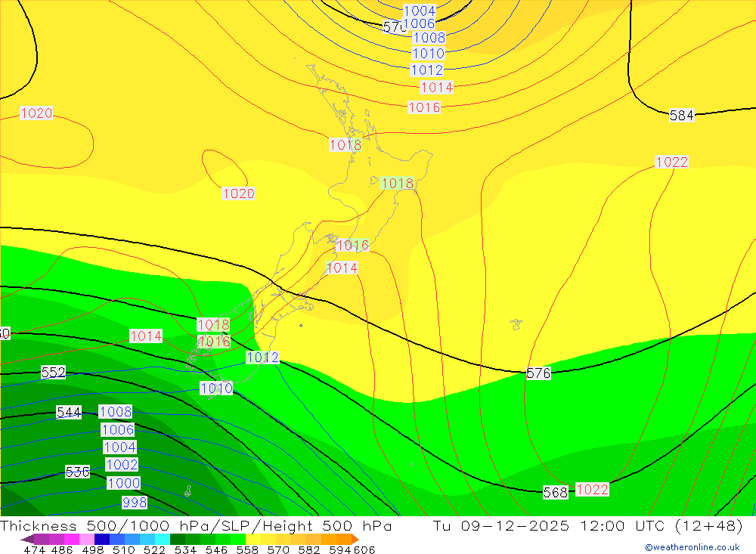Click the 584 height contour label
This screenshot has height=554, width=756.
click(x=682, y=115)
